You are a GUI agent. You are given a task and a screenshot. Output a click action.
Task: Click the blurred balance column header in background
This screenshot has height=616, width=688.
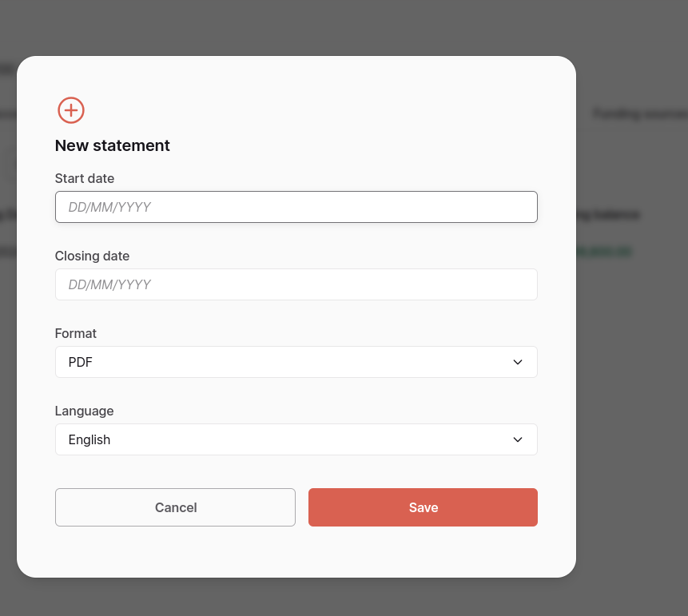pos(609,215)
